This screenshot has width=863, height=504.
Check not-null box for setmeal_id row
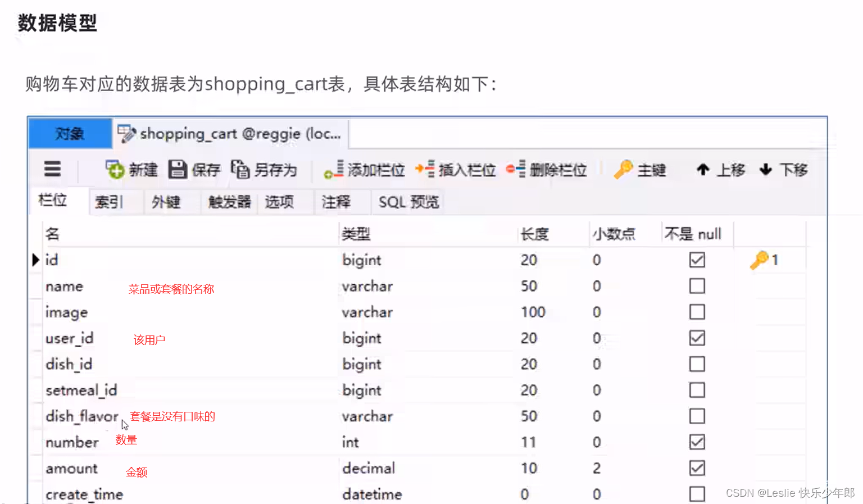[x=697, y=390]
